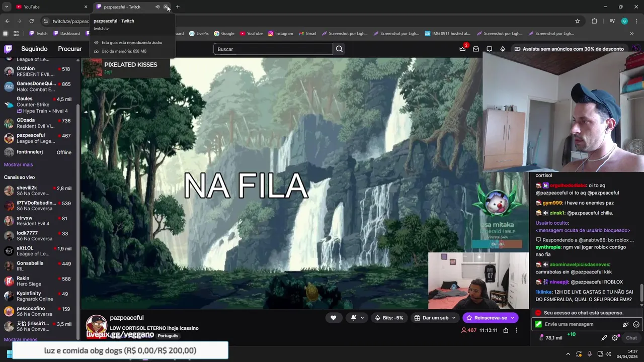
Task: Expand the Reinscreva-se arrow menu
Action: [513, 318]
